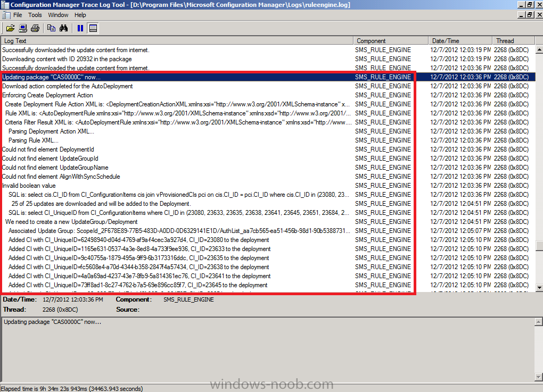543x392 pixels.
Task: Select row 'Associated Update Group: ScopeId_2F678E89'
Action: pyautogui.click(x=268, y=231)
